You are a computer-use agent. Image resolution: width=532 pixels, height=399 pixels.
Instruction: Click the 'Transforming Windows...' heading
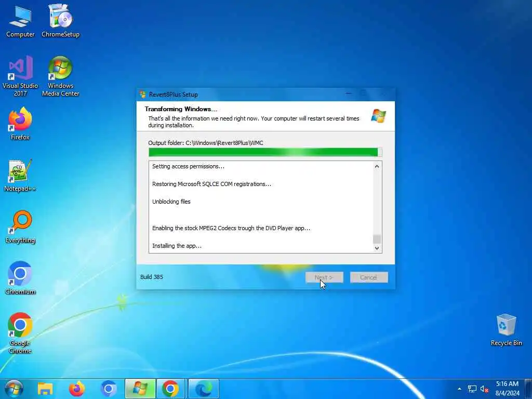click(x=181, y=109)
